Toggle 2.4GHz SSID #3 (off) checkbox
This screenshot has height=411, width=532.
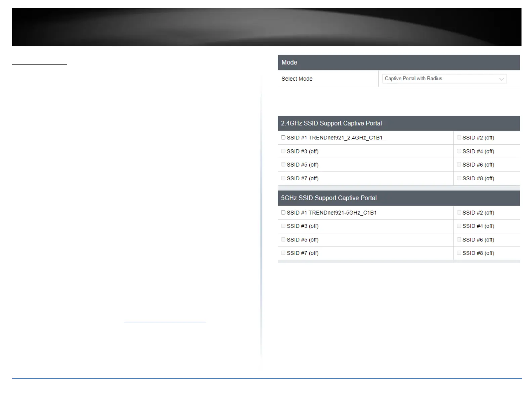click(x=283, y=151)
